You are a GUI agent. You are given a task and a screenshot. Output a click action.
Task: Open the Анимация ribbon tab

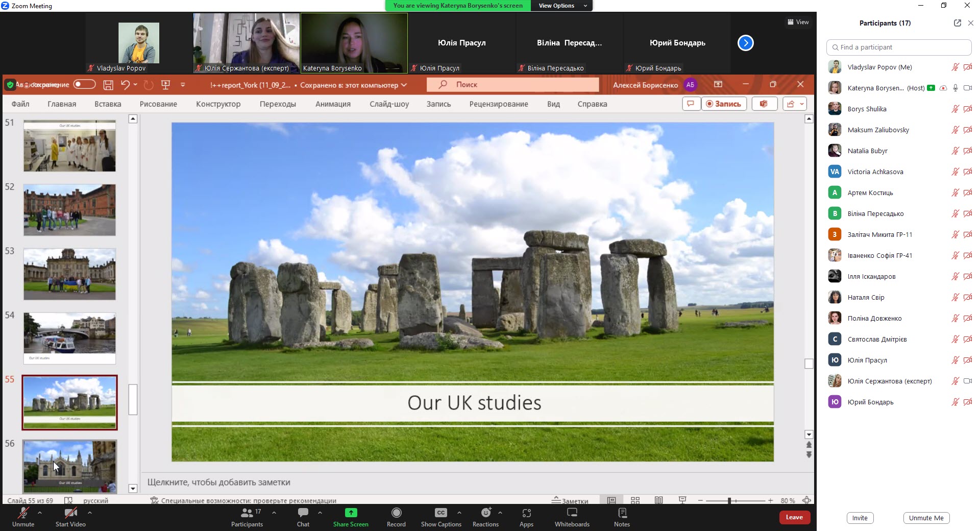click(333, 104)
